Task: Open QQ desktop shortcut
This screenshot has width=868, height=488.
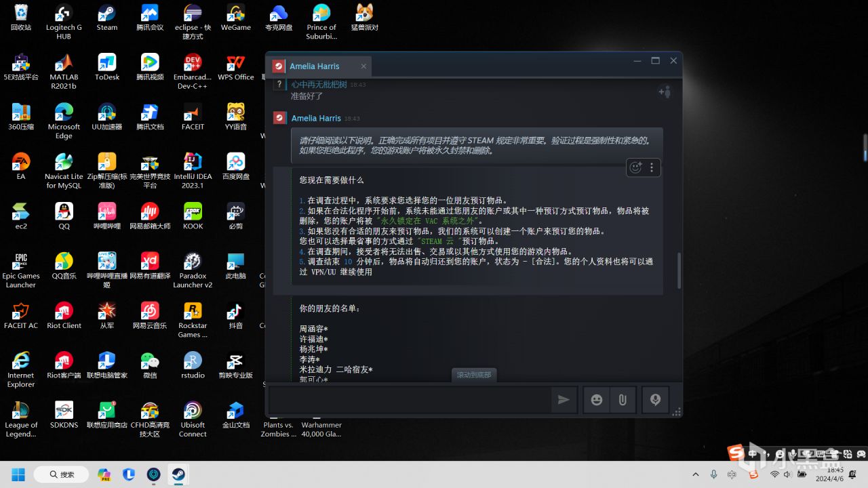Action: [64, 216]
